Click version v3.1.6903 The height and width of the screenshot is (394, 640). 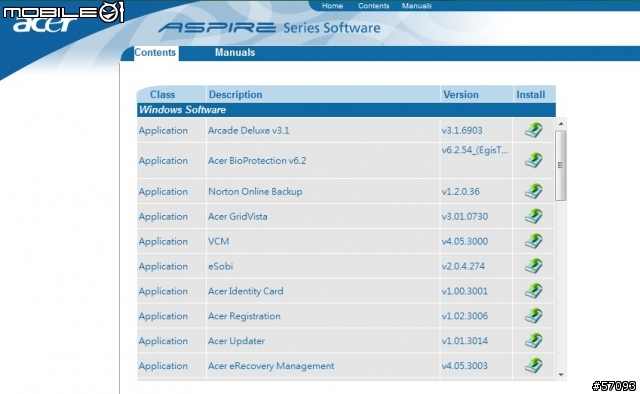[x=462, y=130]
